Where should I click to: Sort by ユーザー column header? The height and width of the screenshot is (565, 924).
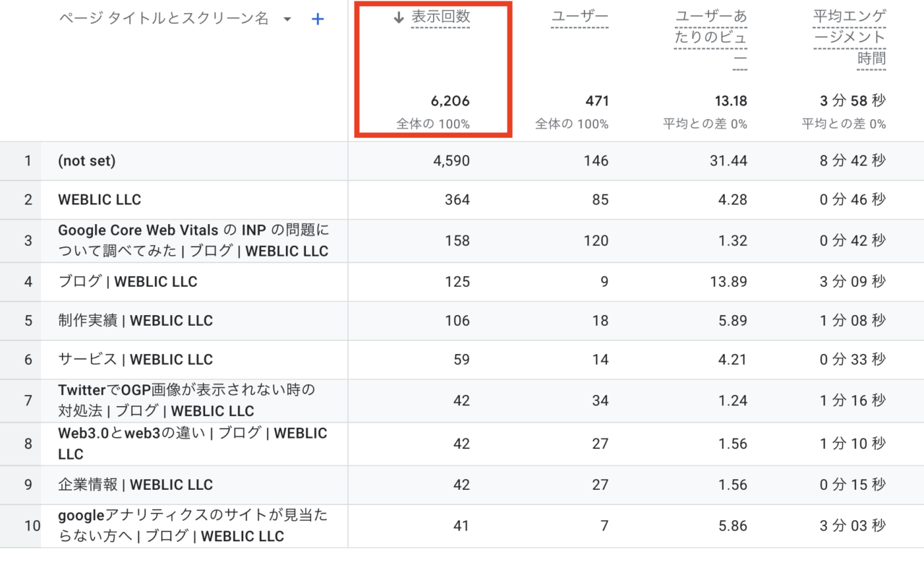[x=580, y=18]
